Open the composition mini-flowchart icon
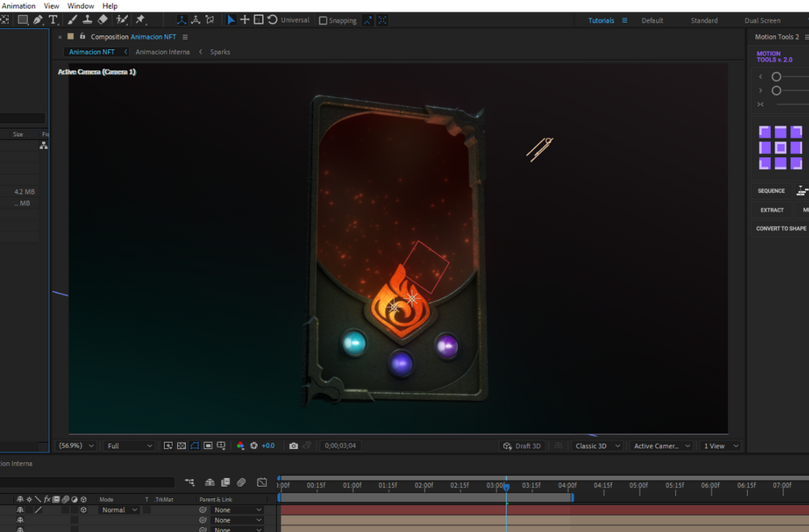The image size is (809, 532). (189, 482)
